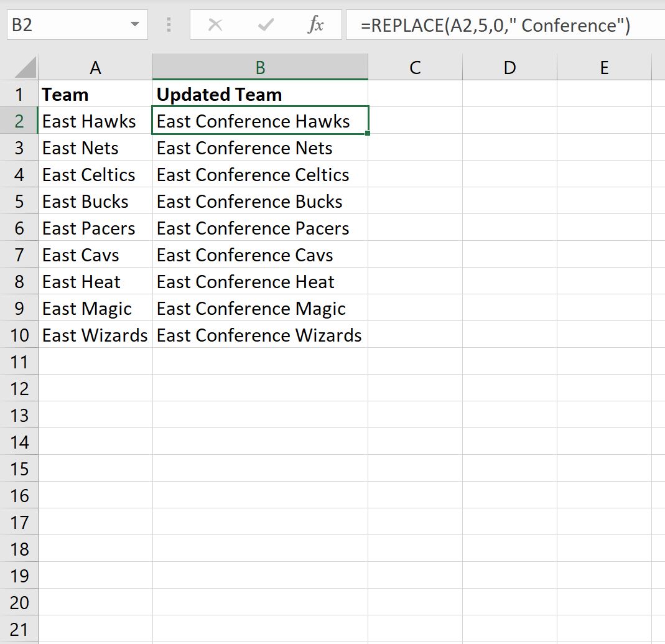The image size is (665, 644).
Task: Select row 1 header
Action: 19,94
